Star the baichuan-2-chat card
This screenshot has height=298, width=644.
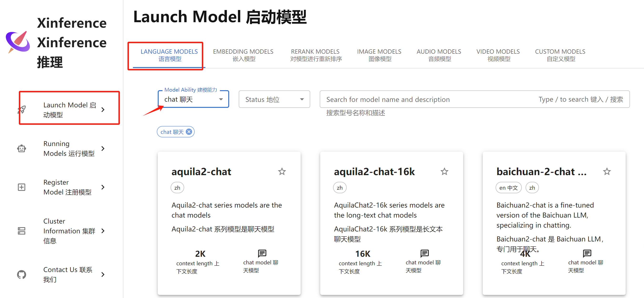(x=607, y=171)
